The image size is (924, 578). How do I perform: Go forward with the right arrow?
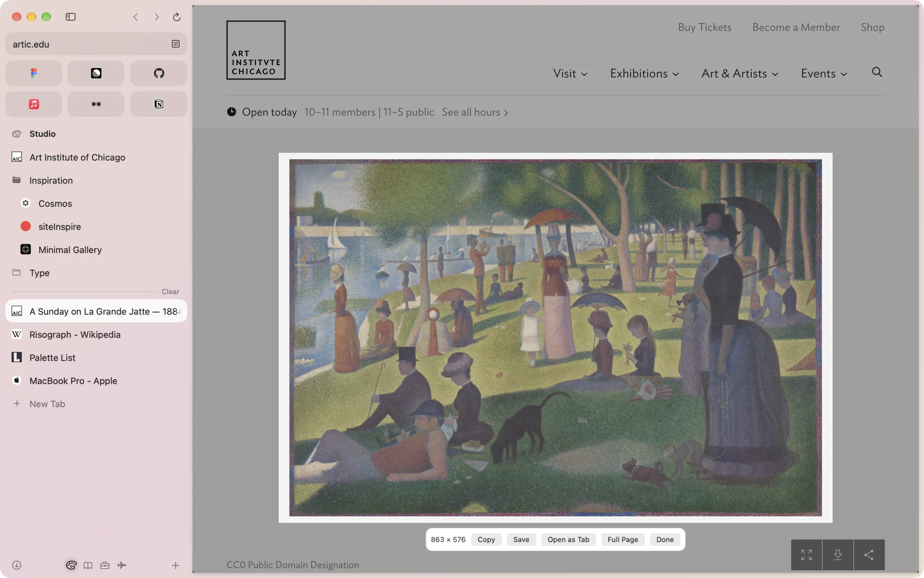[156, 17]
